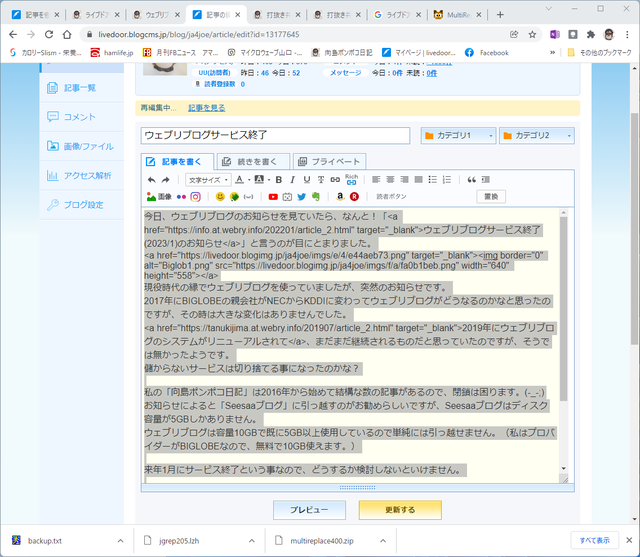
Task: Grab the editor resize handle bar
Action: (357, 487)
